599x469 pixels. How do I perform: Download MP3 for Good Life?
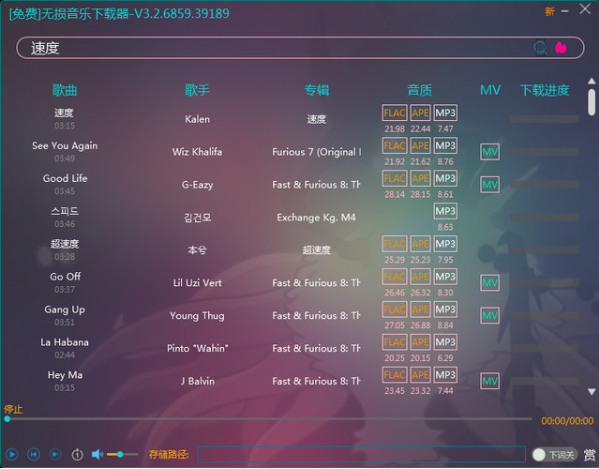coord(445,178)
